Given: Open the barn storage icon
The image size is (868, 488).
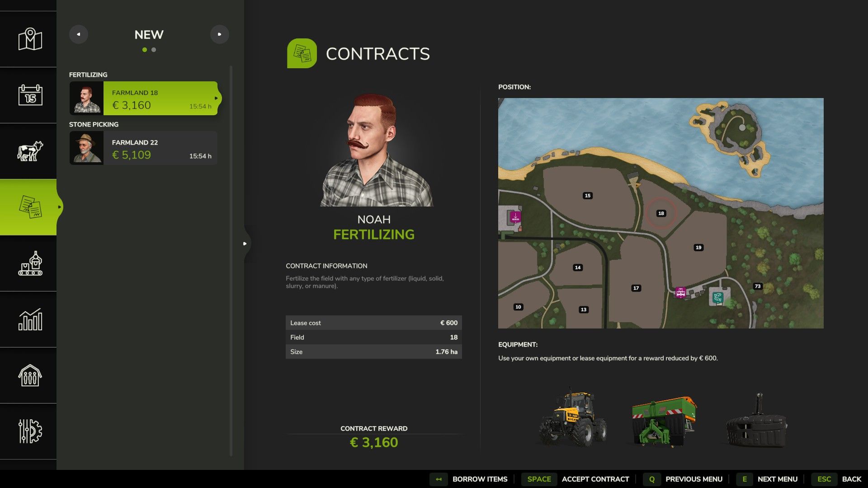Looking at the screenshot, I should (30, 375).
